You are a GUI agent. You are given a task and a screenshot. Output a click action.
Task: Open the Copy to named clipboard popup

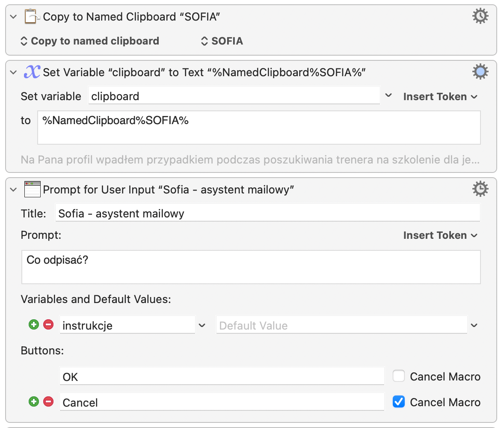point(90,41)
